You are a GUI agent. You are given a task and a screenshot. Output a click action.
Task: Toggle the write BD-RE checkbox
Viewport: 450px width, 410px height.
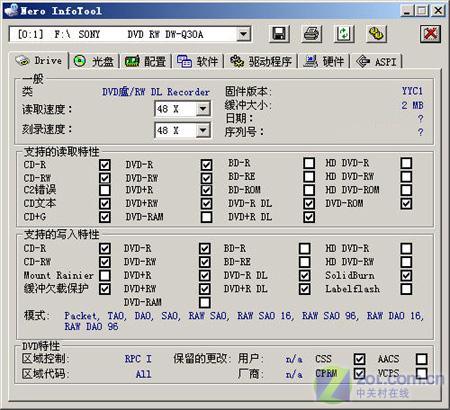coord(304,262)
